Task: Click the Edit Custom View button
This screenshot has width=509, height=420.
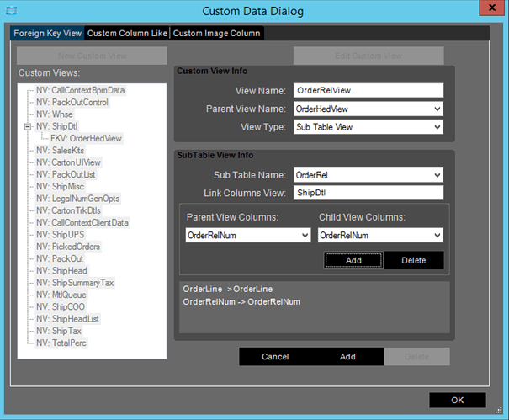Action: click(368, 56)
